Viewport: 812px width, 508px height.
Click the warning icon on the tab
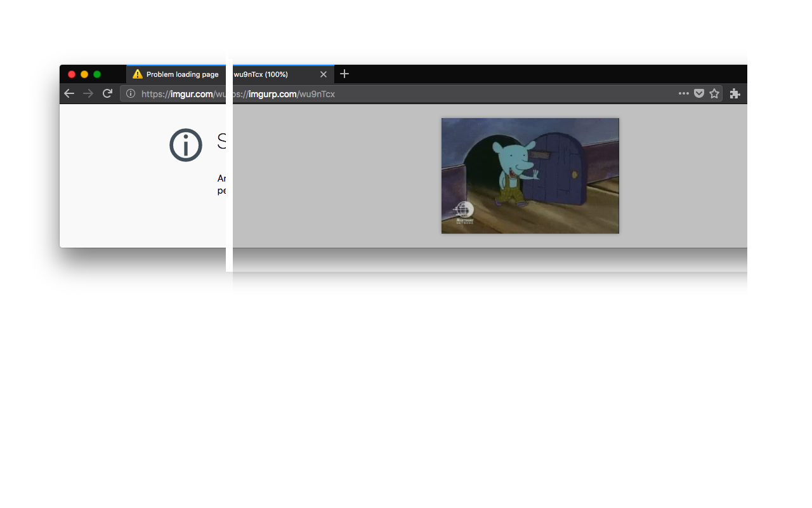coord(138,74)
